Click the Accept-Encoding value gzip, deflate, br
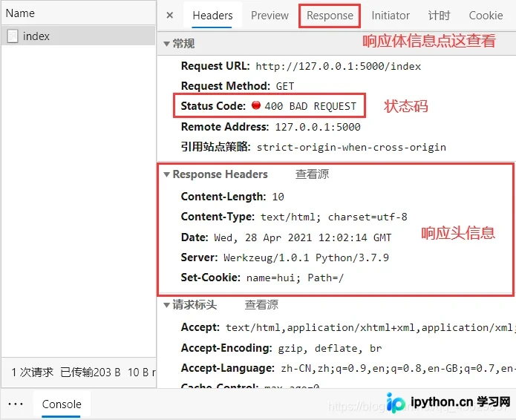Viewport: 516px width, 420px height. pos(330,348)
